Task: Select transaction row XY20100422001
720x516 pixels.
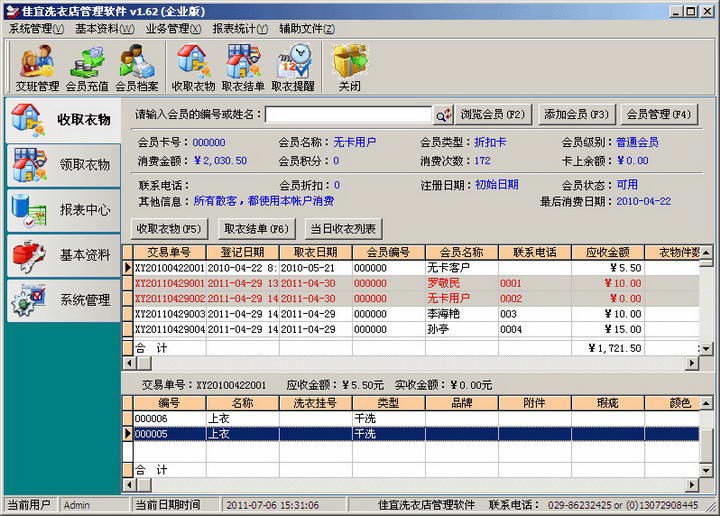Action: tap(411, 268)
